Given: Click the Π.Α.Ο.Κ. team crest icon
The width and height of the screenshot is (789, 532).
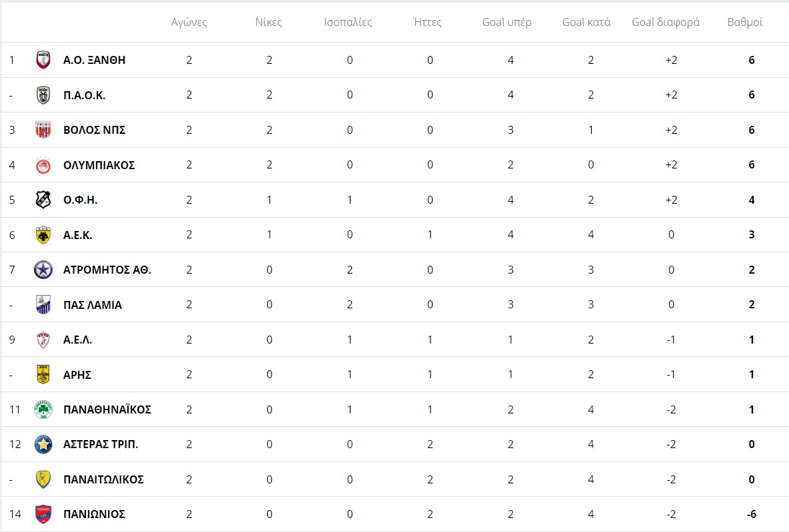Looking at the screenshot, I should 43,95.
